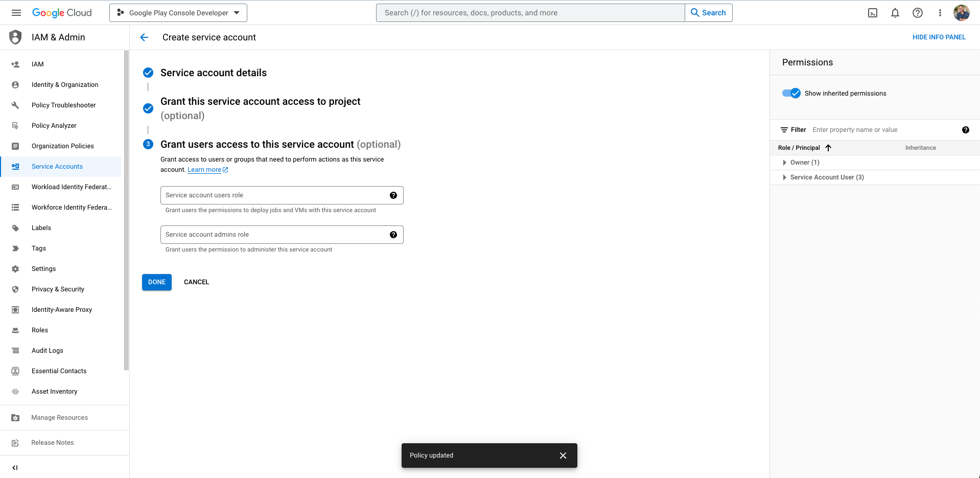
Task: Activate Cloud Shell terminal icon
Action: pos(873,13)
